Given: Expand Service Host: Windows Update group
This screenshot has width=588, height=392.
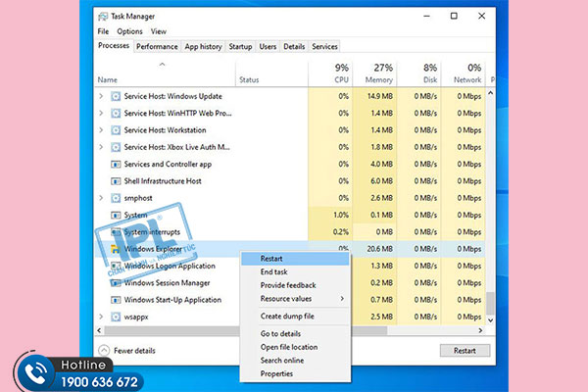Looking at the screenshot, I should (101, 96).
